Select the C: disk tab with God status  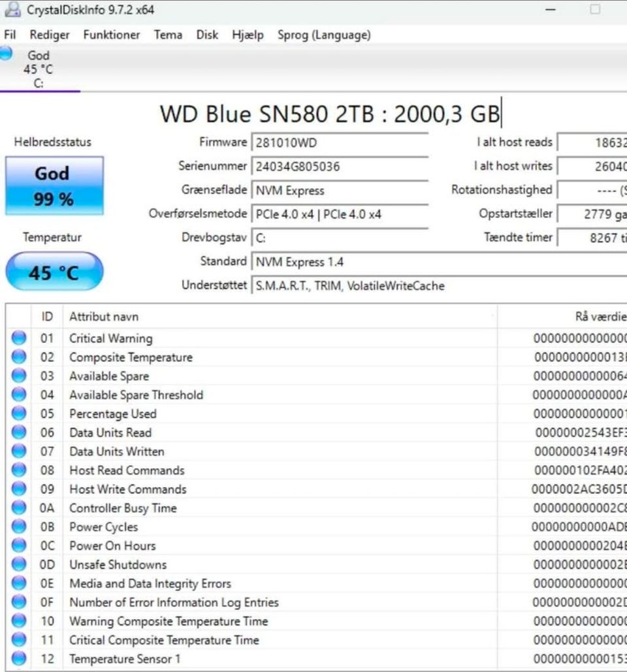click(38, 69)
